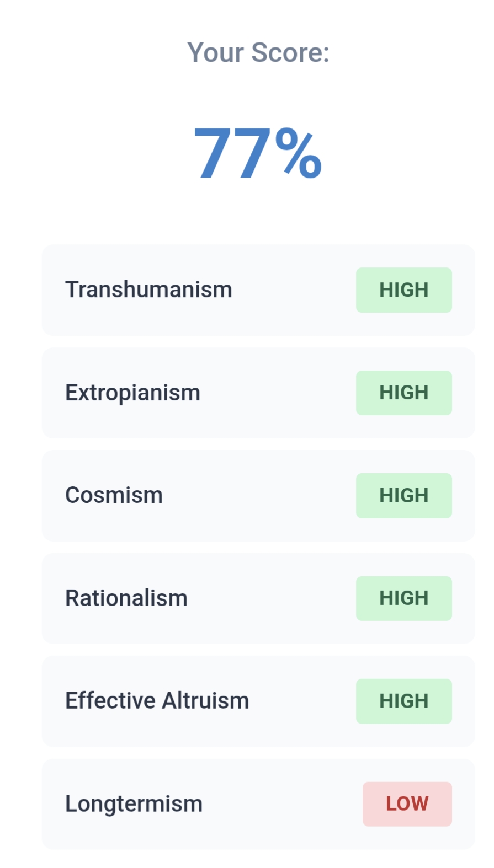Click the red LOW badge for Longtermism

[407, 804]
